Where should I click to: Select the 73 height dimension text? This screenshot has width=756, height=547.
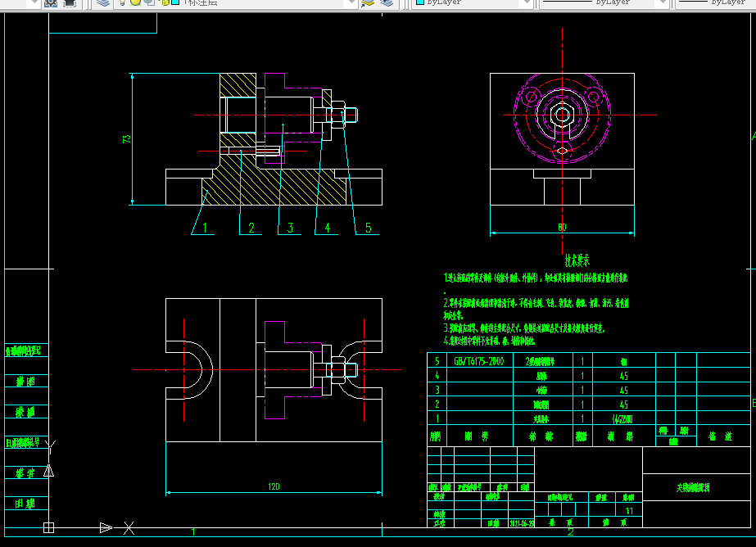pos(127,139)
